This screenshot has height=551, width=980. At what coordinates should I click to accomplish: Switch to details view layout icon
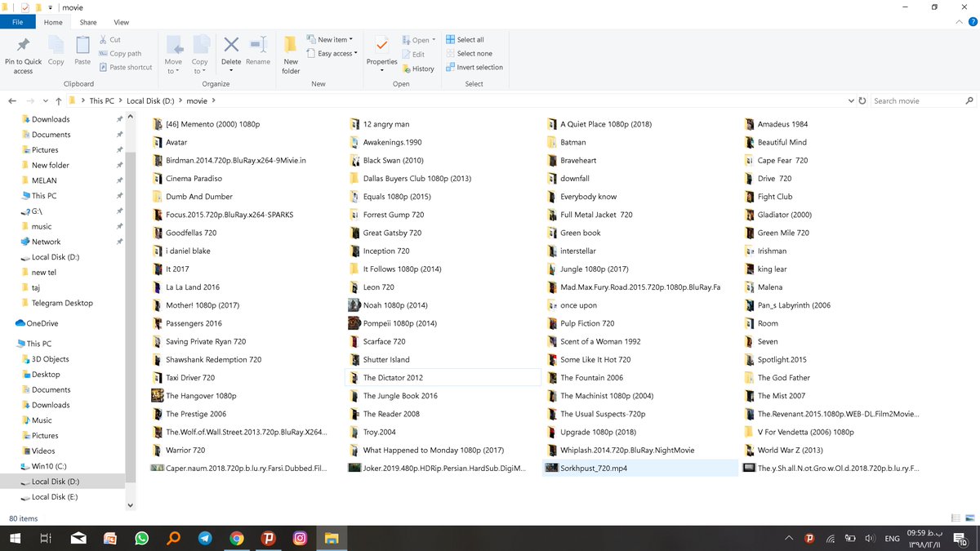click(956, 518)
